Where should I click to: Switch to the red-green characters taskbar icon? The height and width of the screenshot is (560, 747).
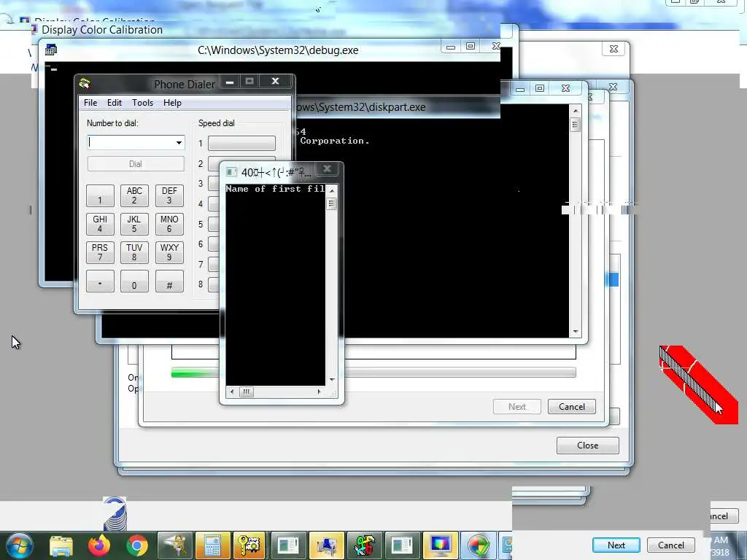pos(365,545)
